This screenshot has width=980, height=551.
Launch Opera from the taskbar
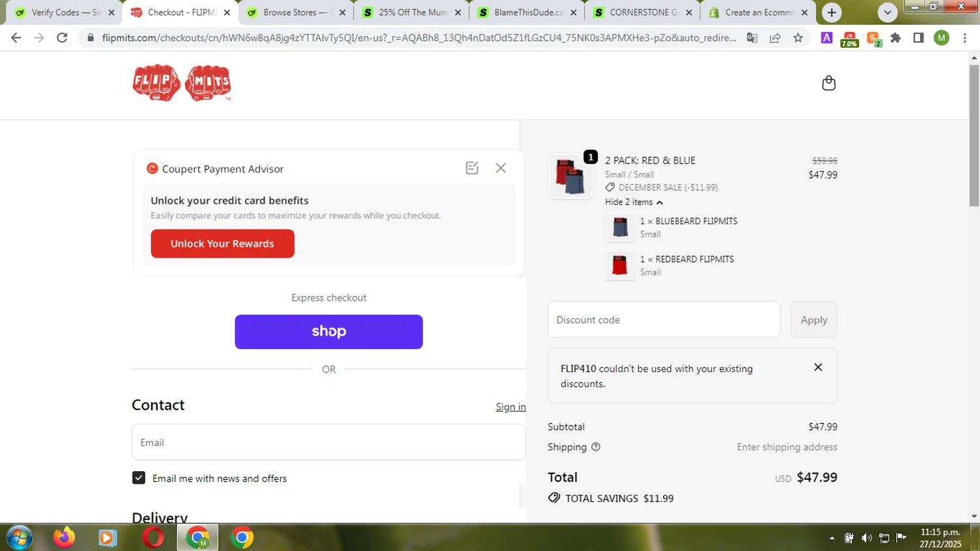point(153,537)
